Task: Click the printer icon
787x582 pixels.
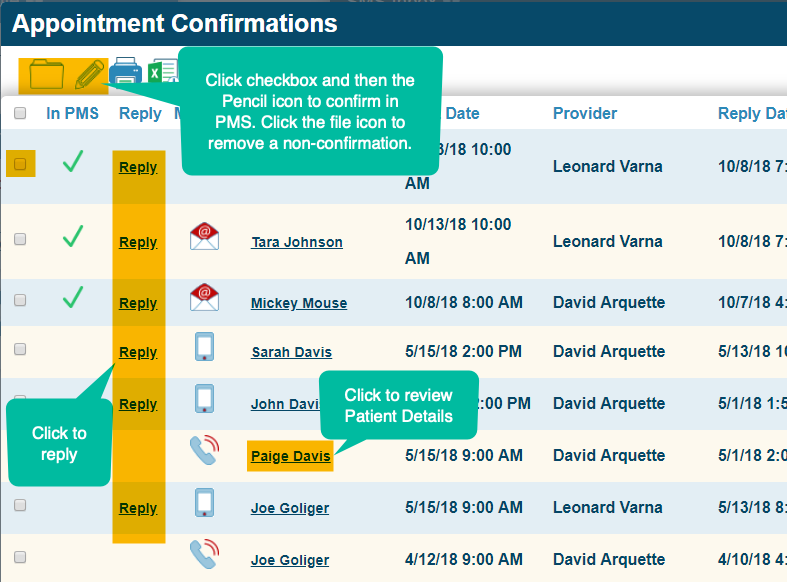Action: pos(125,72)
